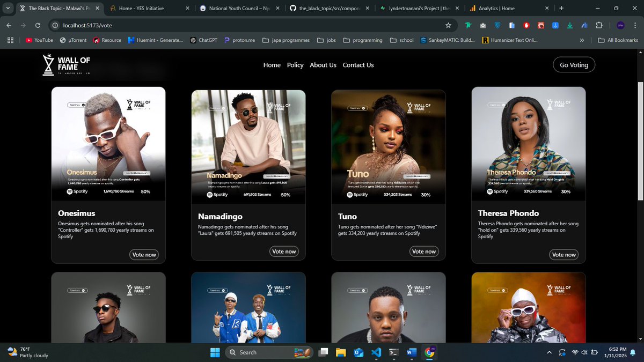Click the Bitwarden shield extension icon
644x362 pixels.
[497, 25]
